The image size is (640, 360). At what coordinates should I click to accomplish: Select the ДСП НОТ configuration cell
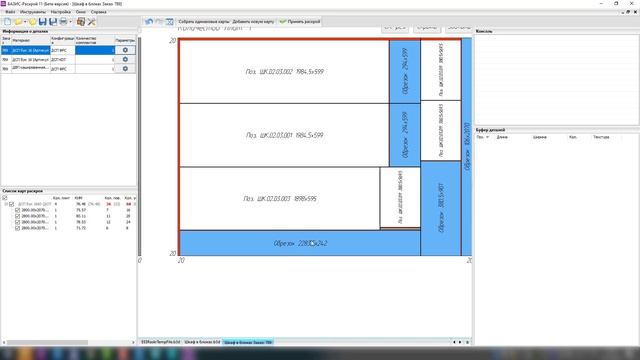(x=62, y=60)
